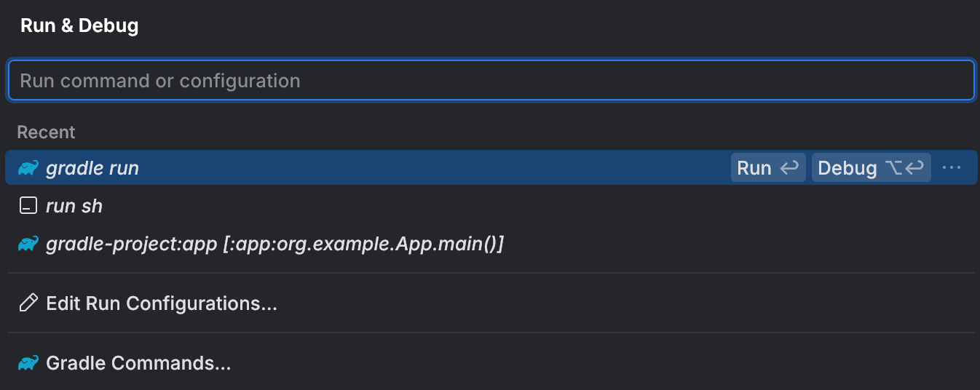The height and width of the screenshot is (390, 980).
Task: Click the return-arrow icon inside the Run button
Action: coord(789,168)
